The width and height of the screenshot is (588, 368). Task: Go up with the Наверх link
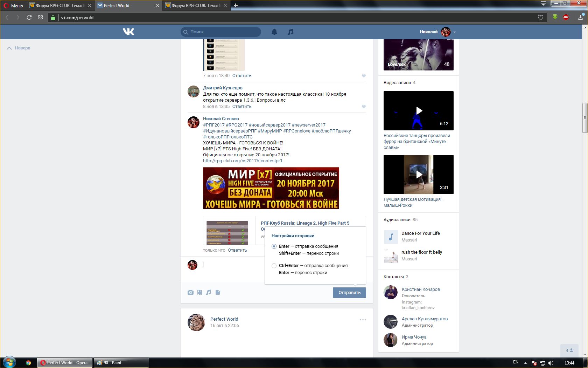click(19, 48)
